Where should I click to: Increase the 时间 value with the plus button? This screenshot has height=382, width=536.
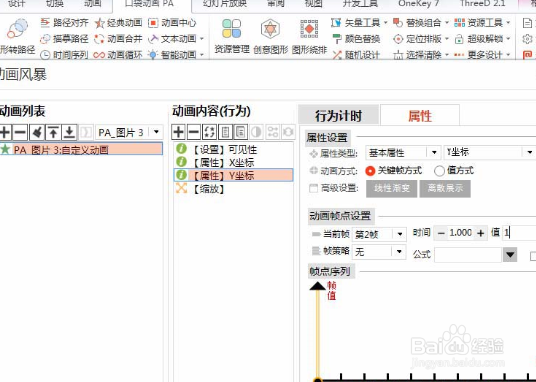pos(481,234)
